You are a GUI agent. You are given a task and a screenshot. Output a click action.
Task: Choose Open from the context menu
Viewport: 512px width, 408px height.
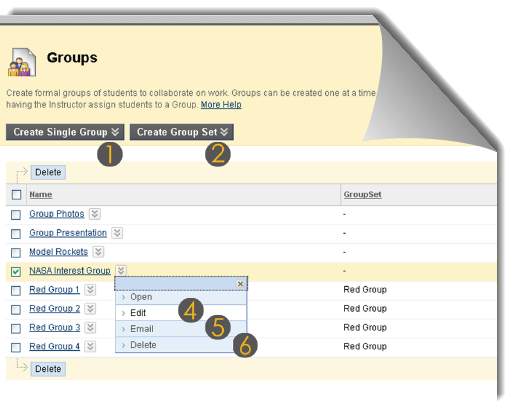click(x=181, y=297)
